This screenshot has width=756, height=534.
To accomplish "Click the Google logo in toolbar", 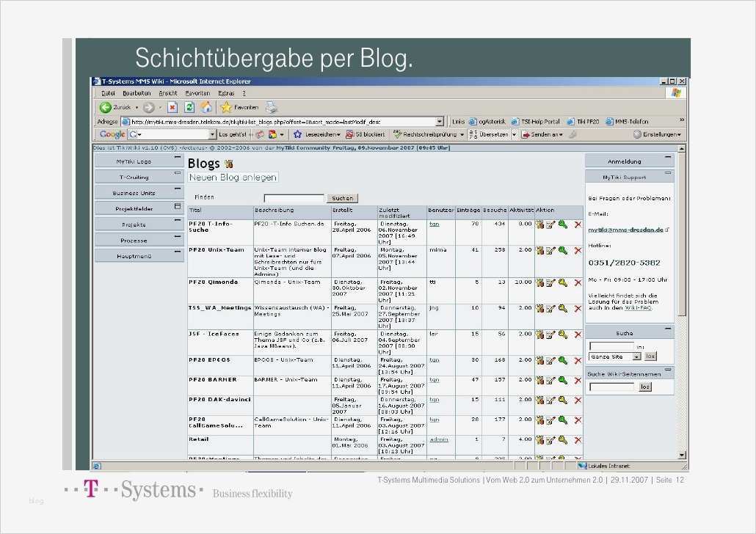I will pos(112,134).
